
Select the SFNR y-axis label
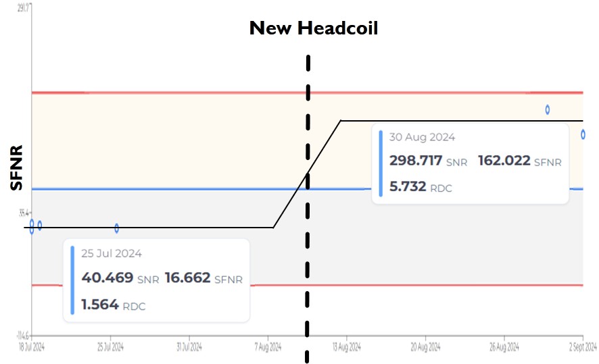pyautogui.click(x=16, y=167)
